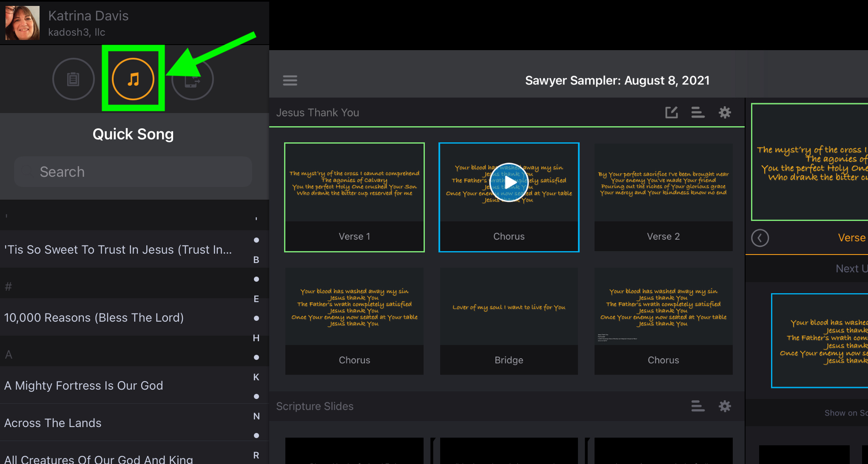
Task: Select the Bridge slide thumbnail
Action: [x=509, y=321]
